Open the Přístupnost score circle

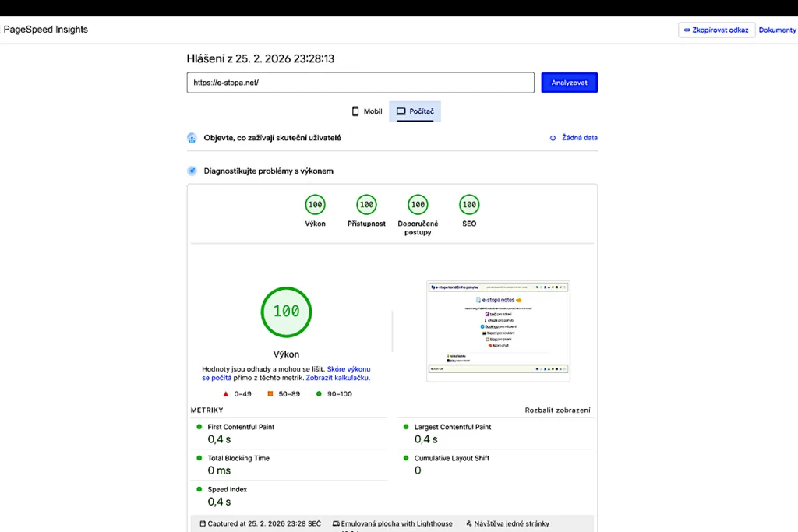(365, 204)
